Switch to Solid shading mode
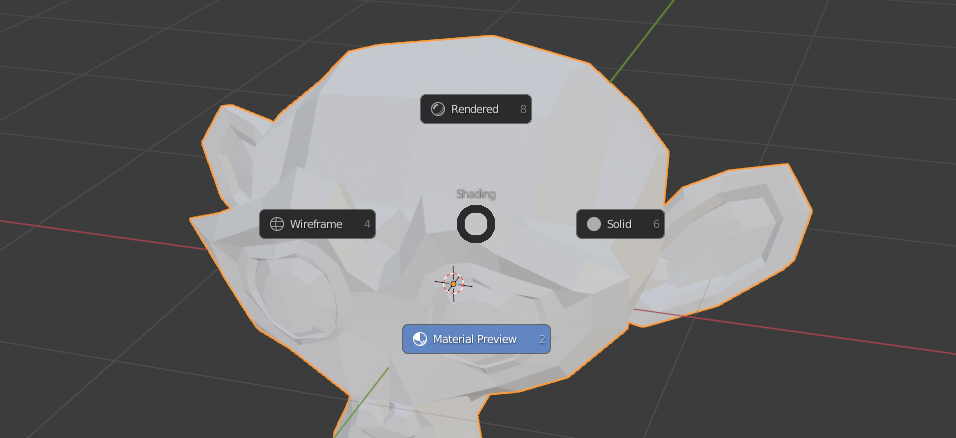 tap(620, 224)
